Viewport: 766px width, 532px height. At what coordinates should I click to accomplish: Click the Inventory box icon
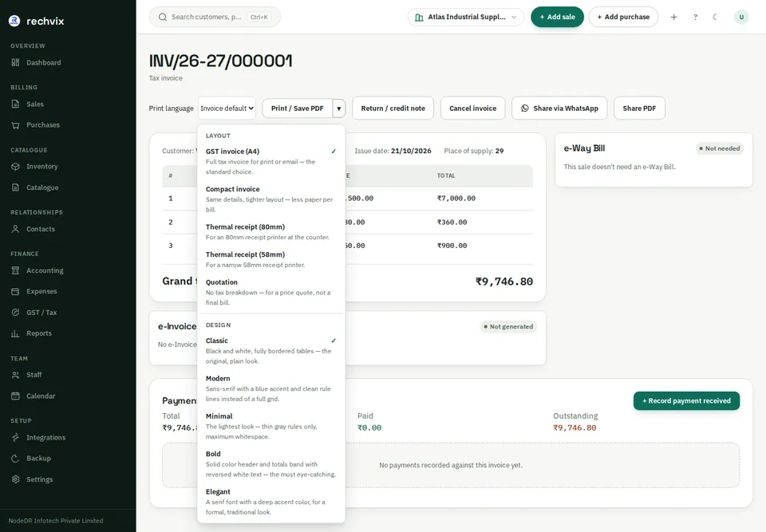point(15,167)
